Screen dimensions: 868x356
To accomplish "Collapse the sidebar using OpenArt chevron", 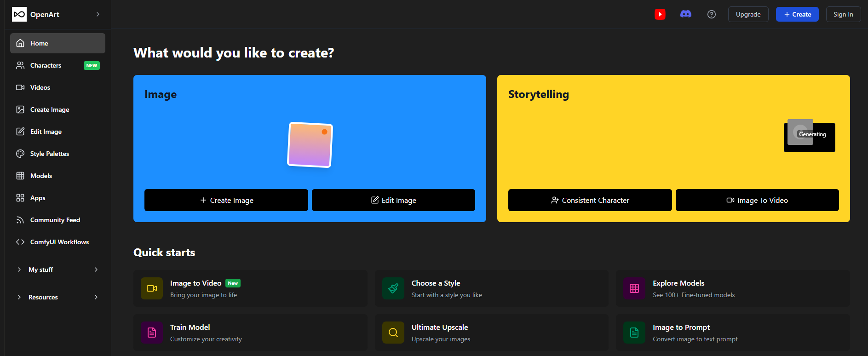I will (98, 14).
